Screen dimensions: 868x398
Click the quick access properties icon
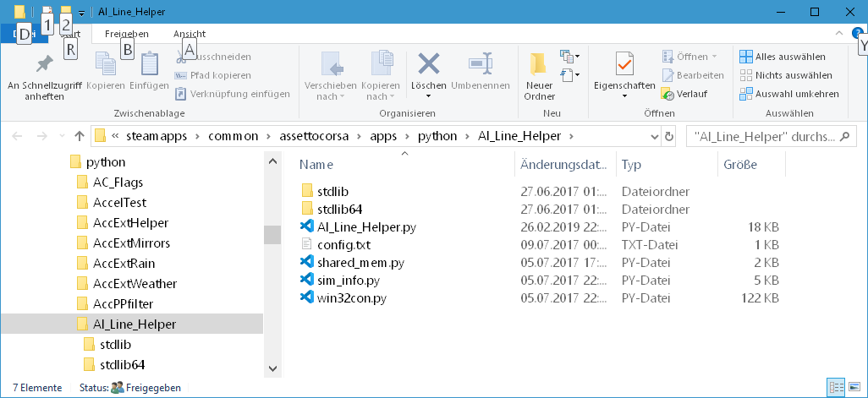[x=47, y=11]
